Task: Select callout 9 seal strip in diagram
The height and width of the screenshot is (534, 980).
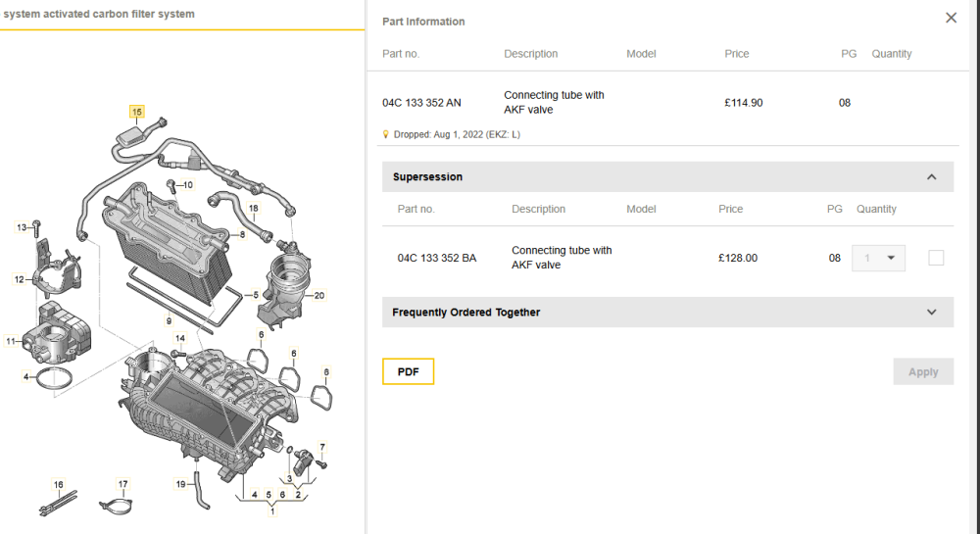Action: point(169,321)
